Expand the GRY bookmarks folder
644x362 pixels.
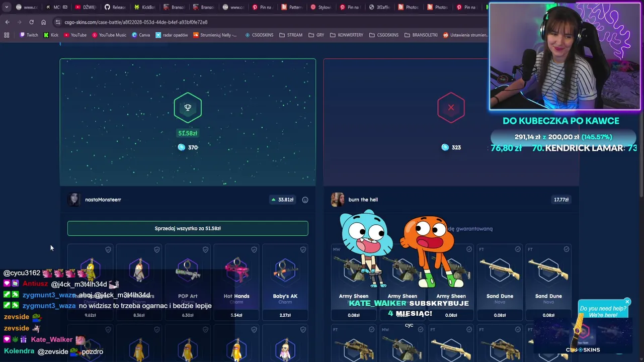click(x=316, y=35)
